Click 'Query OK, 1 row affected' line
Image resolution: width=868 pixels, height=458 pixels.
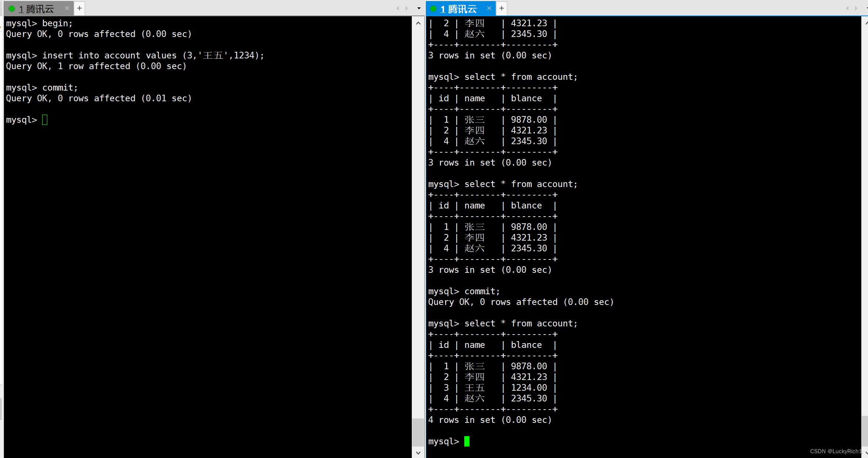96,66
